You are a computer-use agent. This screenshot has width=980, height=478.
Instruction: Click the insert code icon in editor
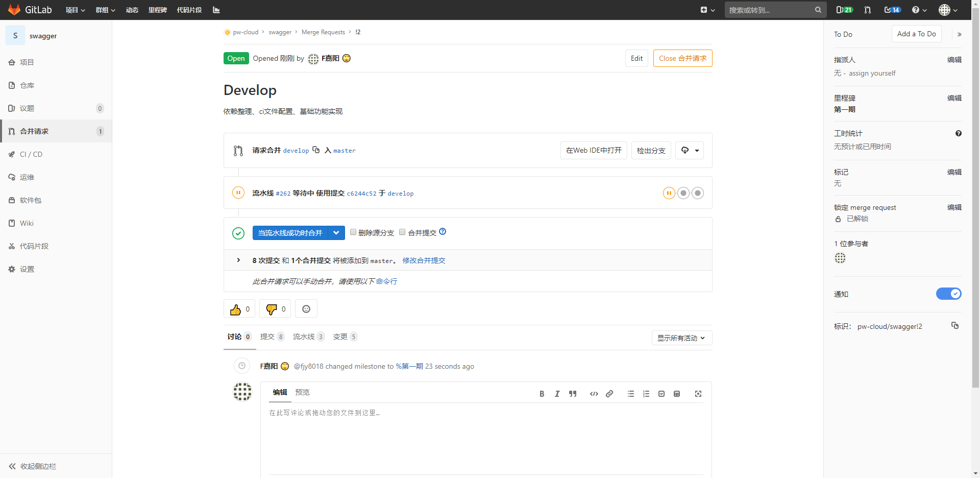coord(594,394)
